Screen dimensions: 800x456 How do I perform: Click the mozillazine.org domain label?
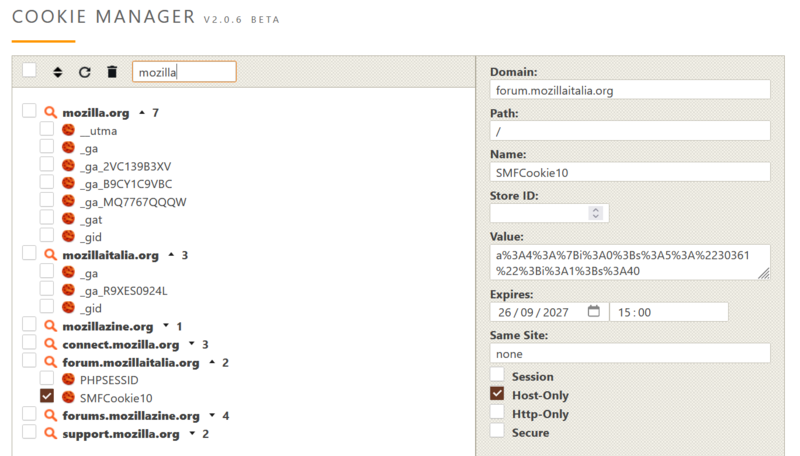pos(108,326)
